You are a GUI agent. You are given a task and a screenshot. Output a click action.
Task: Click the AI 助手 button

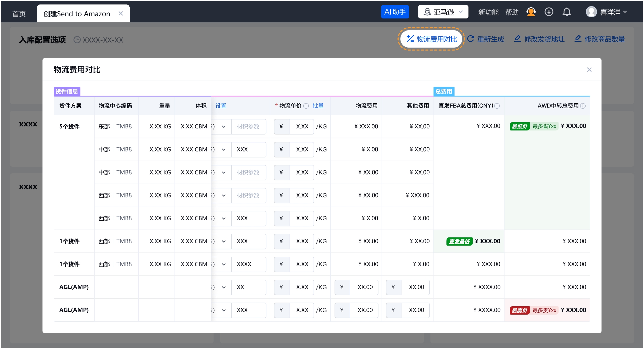[x=395, y=12]
